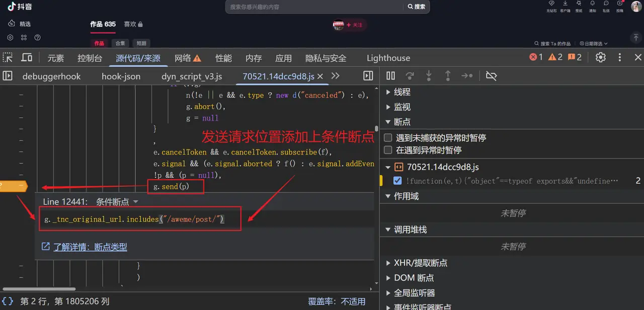Image resolution: width=644 pixels, height=310 pixels.
Task: Open the 了解详情：断点类型 link
Action: [90, 247]
